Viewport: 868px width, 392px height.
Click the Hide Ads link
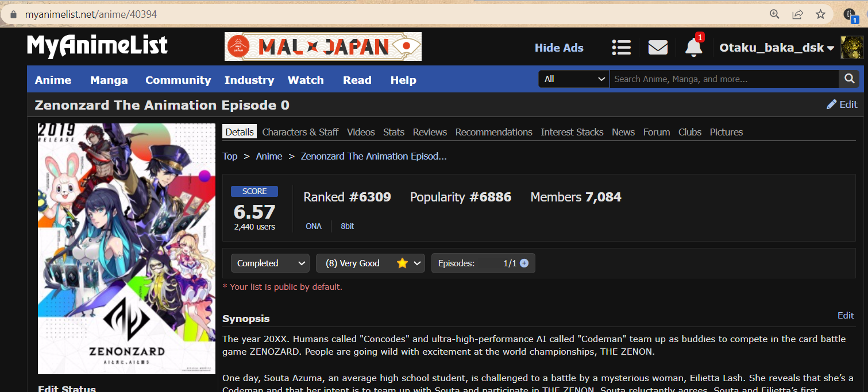pyautogui.click(x=559, y=48)
